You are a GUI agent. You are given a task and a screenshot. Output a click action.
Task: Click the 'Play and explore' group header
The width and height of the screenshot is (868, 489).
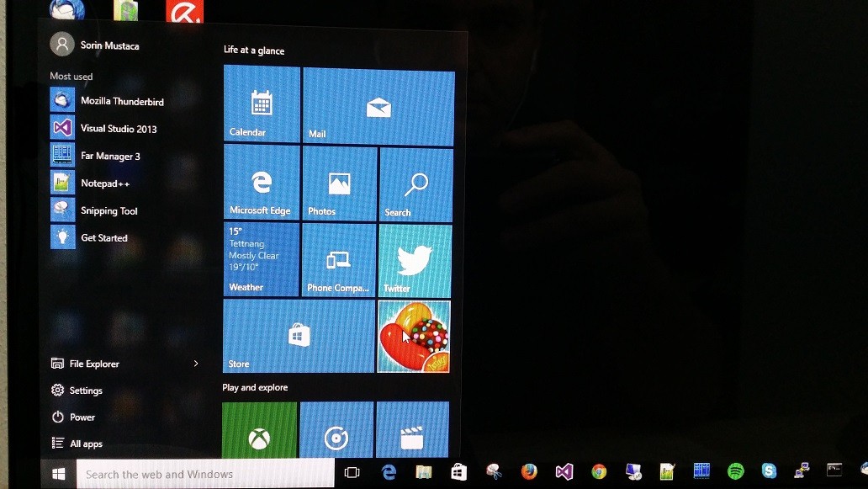(255, 388)
